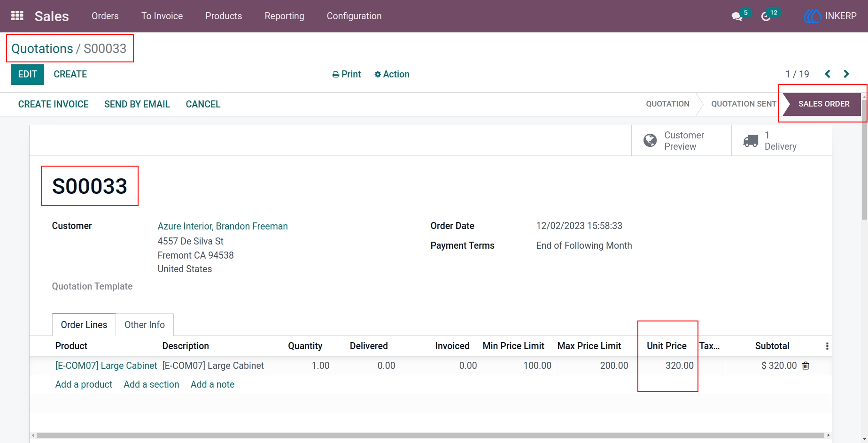This screenshot has height=443, width=868.
Task: Open the Orders menu
Action: [x=105, y=16]
